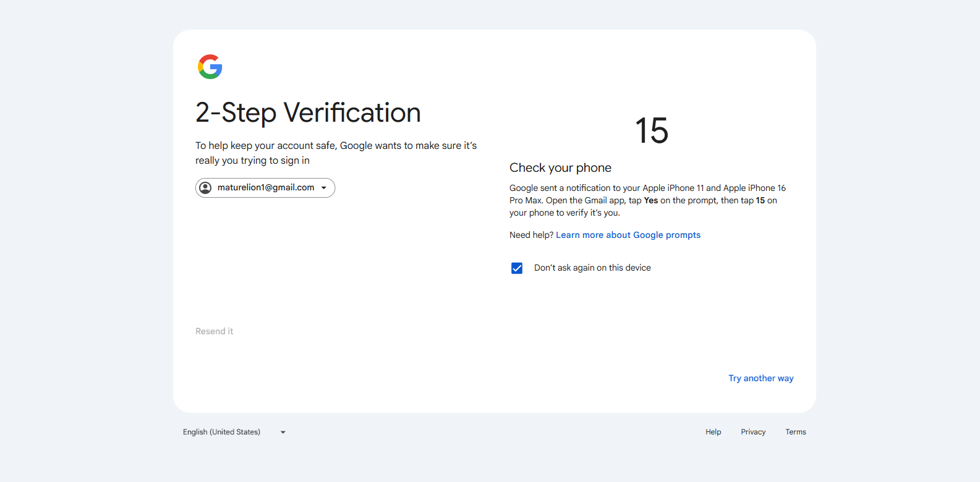Click the account avatar icon beside the email

click(206, 188)
